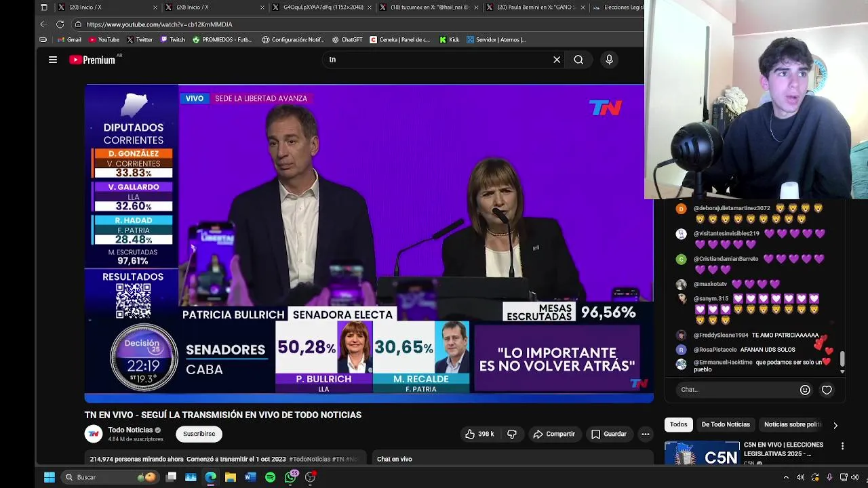This screenshot has height=488, width=868.
Task: Open browser tab actions menu icon
Action: pyautogui.click(x=44, y=7)
